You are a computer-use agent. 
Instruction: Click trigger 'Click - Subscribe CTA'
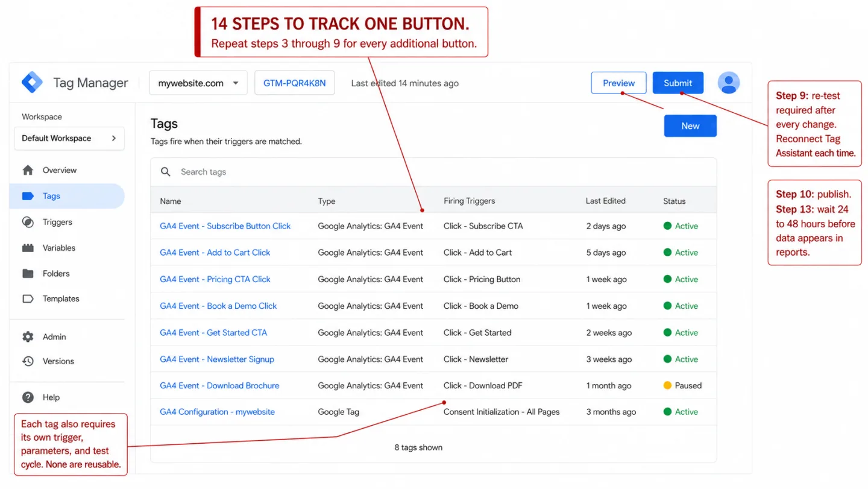click(483, 226)
